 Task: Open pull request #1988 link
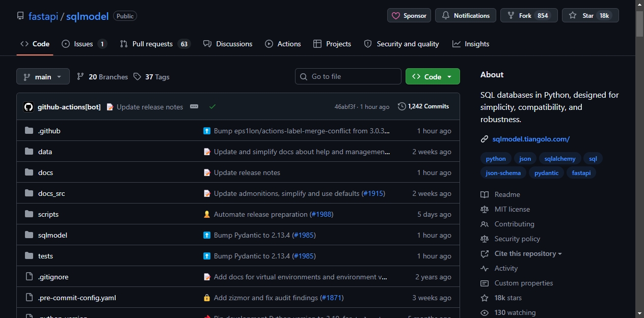coord(321,214)
